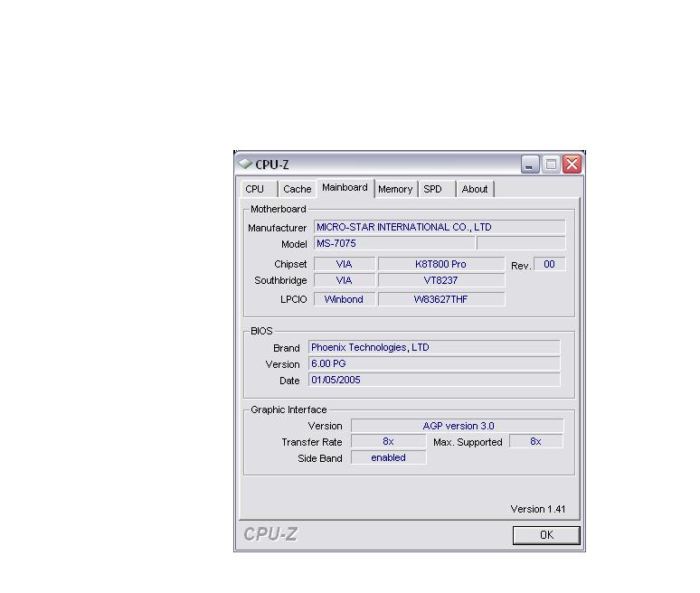The height and width of the screenshot is (593, 700).
Task: Open the About tab
Action: click(x=475, y=189)
